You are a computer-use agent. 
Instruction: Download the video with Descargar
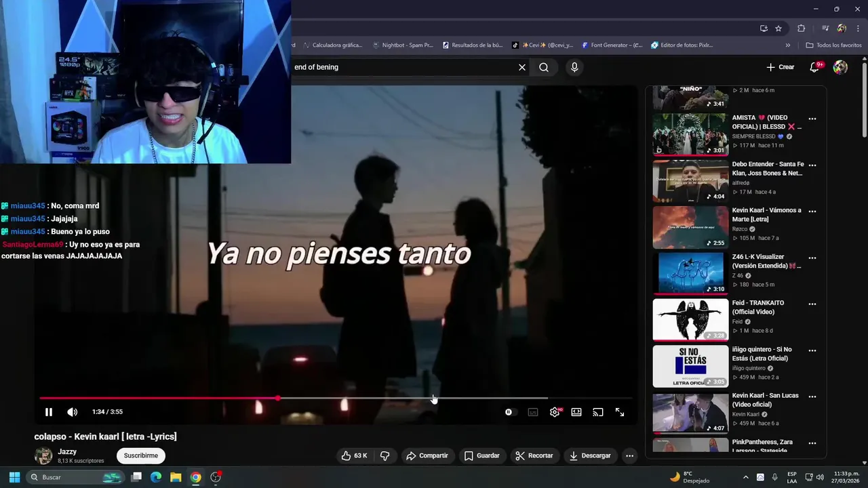[590, 455]
